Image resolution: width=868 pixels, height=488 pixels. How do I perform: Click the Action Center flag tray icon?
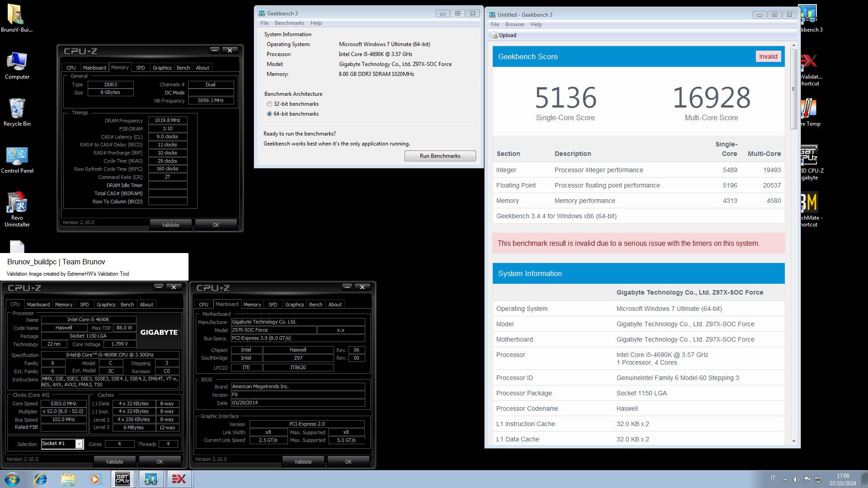(x=807, y=479)
